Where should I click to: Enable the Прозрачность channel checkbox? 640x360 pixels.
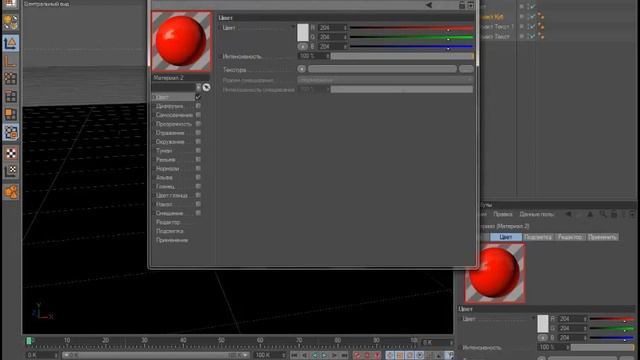(x=198, y=124)
